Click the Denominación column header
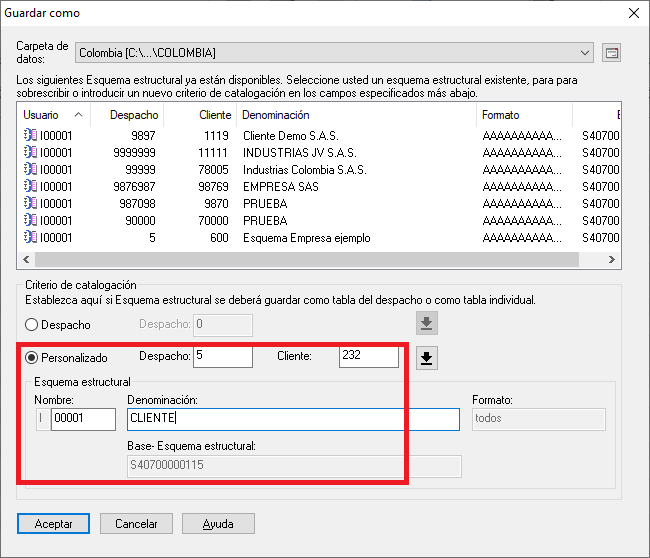Image resolution: width=650 pixels, height=558 pixels. click(x=357, y=115)
